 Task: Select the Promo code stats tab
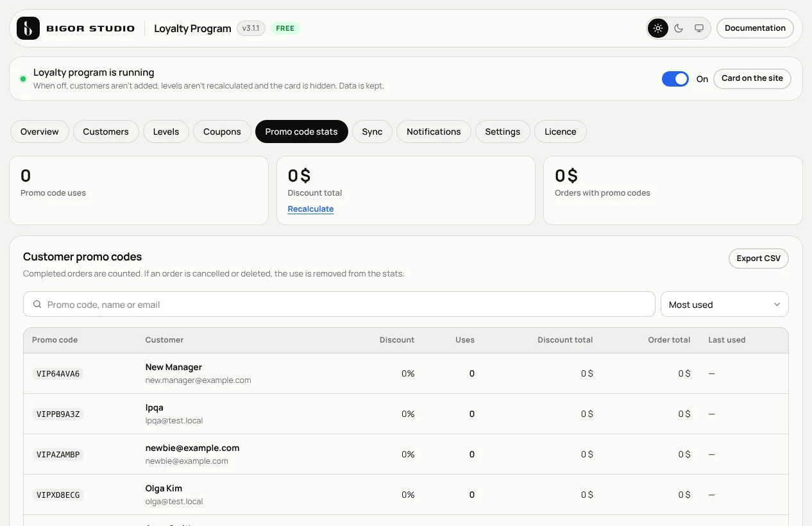(301, 131)
